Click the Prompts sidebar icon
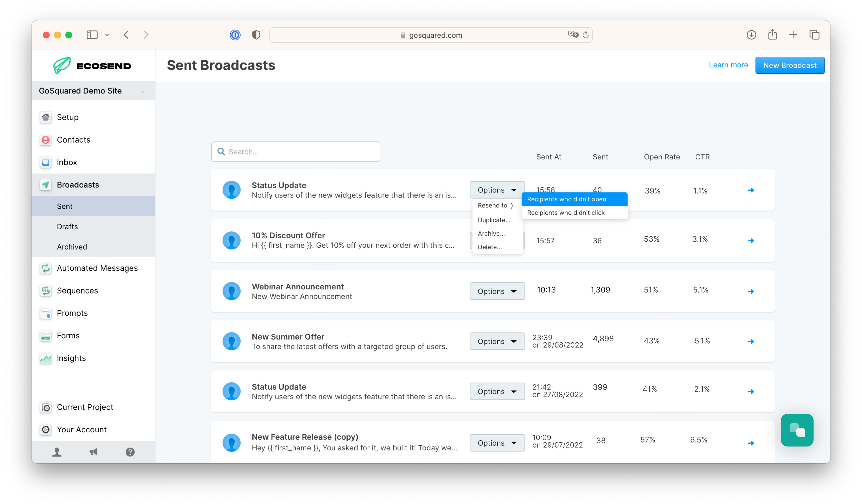 pos(45,313)
